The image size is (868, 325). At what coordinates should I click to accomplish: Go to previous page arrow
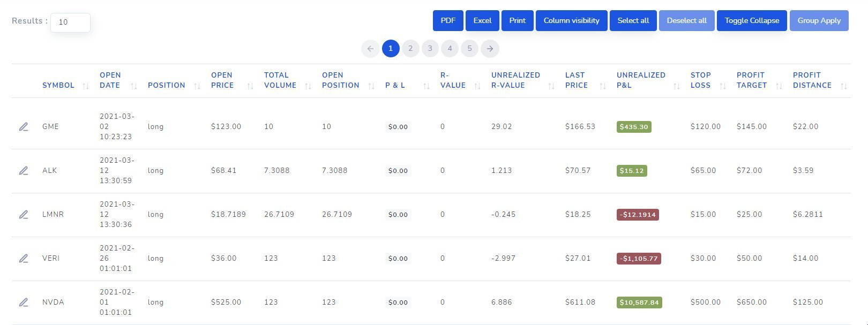370,49
